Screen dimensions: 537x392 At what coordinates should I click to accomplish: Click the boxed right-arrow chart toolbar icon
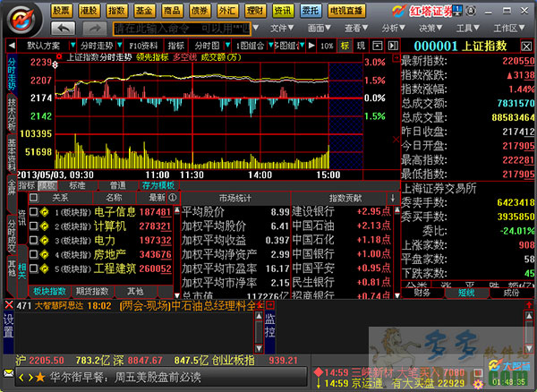(x=393, y=46)
